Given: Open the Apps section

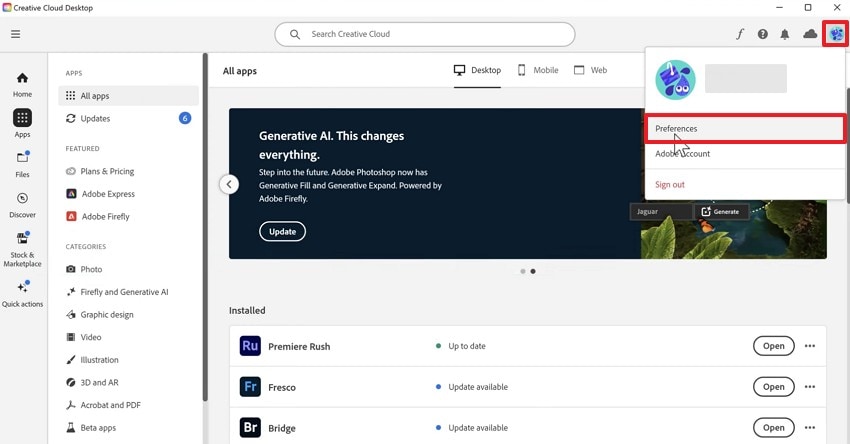Looking at the screenshot, I should (22, 124).
